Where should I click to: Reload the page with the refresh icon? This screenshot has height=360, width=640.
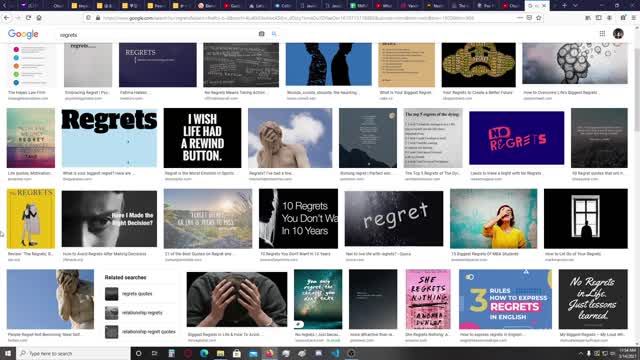click(x=28, y=18)
